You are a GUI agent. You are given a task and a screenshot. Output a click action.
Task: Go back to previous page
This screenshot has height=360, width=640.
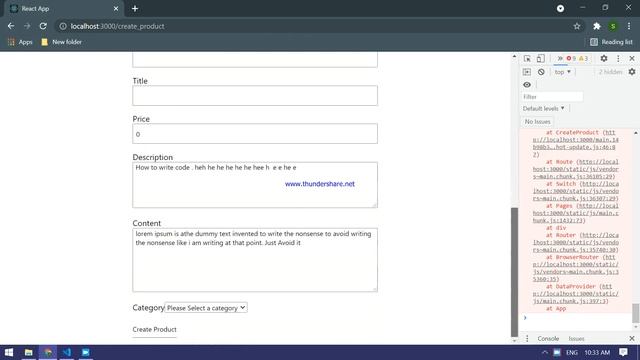[x=11, y=26]
